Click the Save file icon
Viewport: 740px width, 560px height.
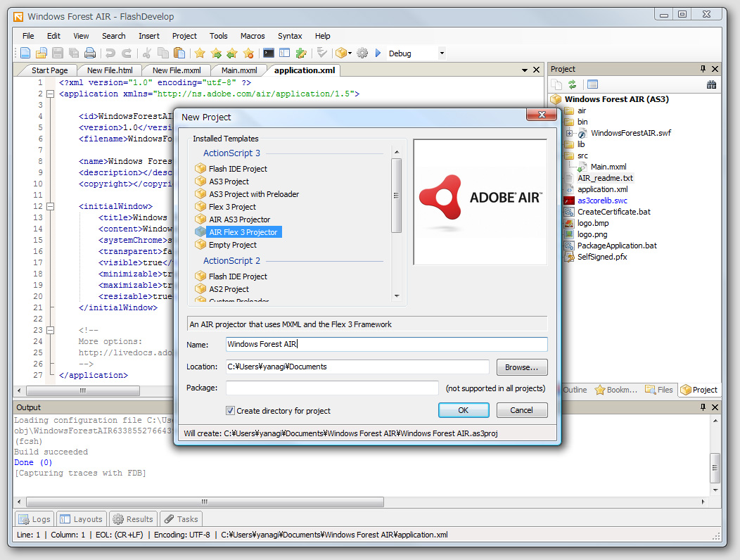(56, 53)
